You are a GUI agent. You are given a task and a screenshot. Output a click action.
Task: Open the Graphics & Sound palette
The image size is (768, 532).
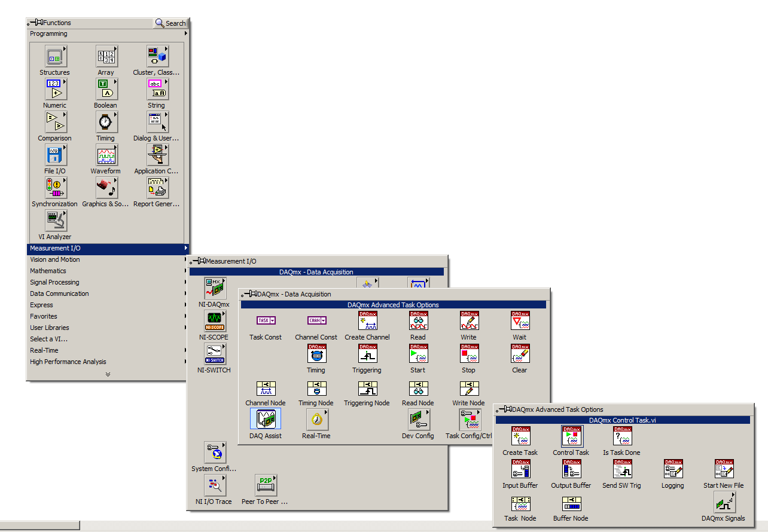[106, 188]
